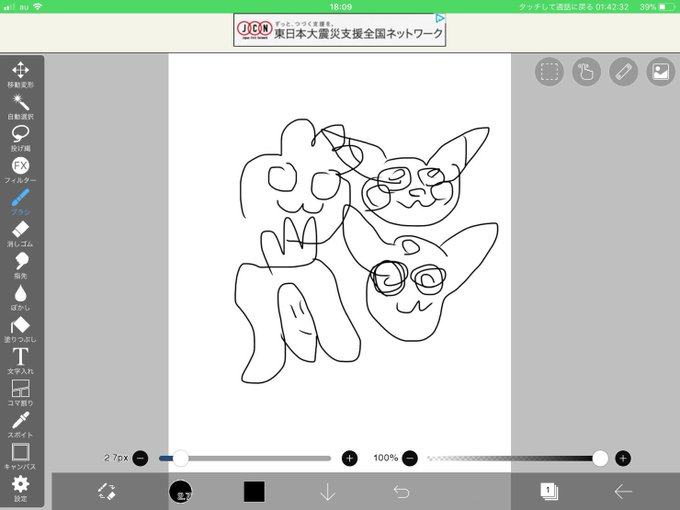Increase brush thickness with plus button
Viewport: 680px width, 510px height.
tap(350, 458)
